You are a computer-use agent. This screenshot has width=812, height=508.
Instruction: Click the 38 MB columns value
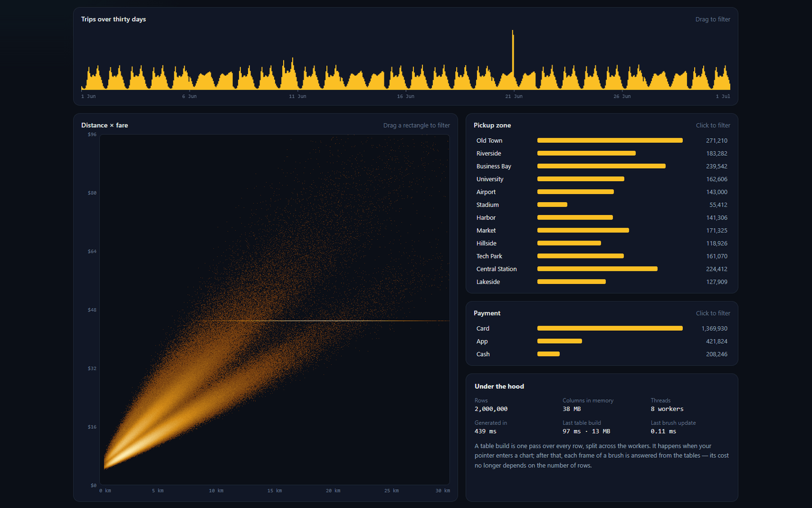572,409
